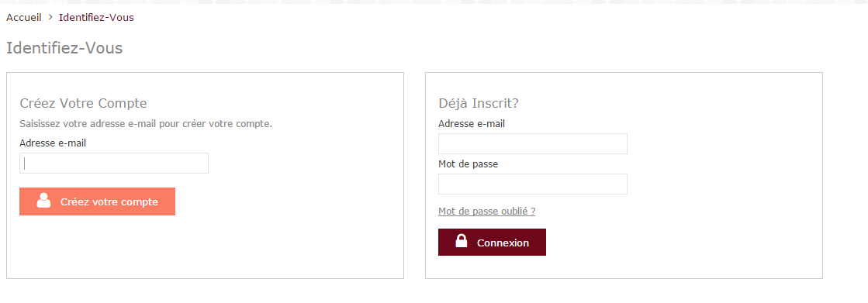Select the Identifiez-Vous breadcrumb item

point(96,17)
